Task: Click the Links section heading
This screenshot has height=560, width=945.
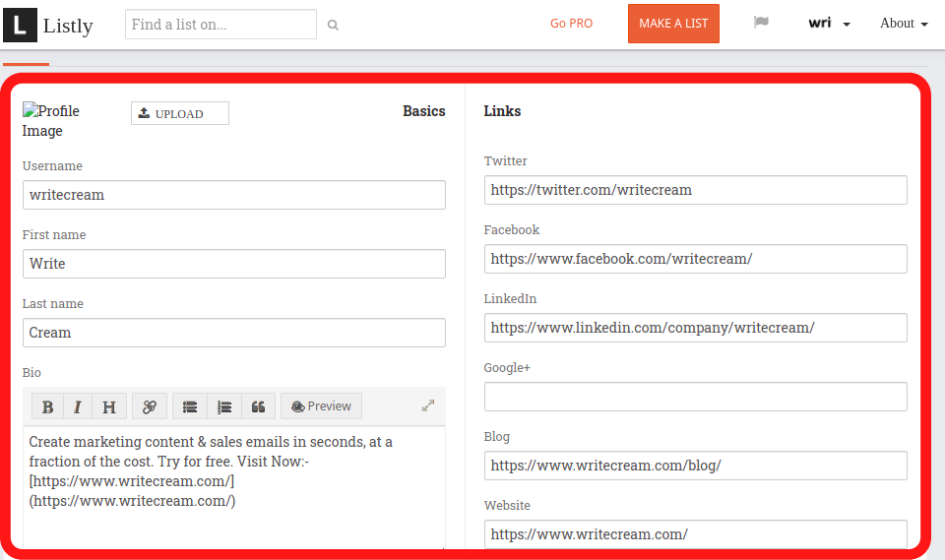Action: pos(502,111)
